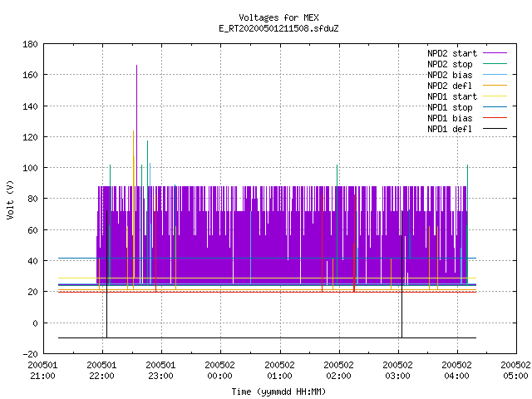Click the y-axis label 'Volt (V)'
This screenshot has height=399, width=532.
[x=10, y=199]
